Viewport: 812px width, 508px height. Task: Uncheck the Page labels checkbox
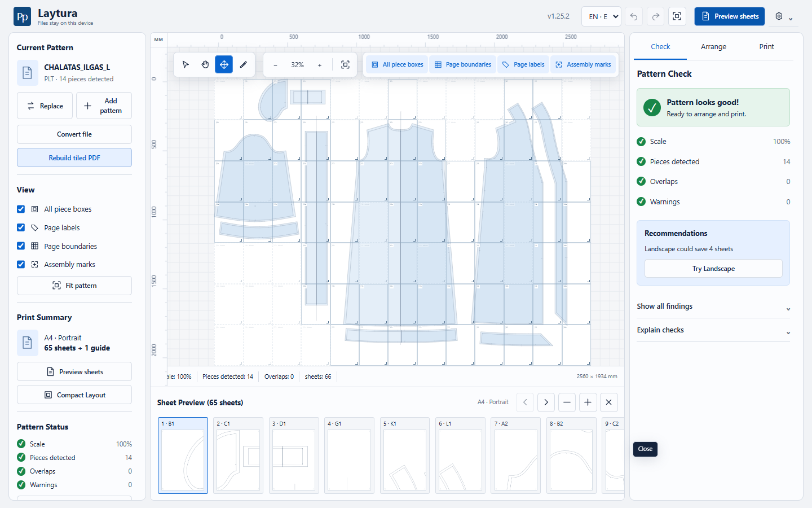pos(21,227)
